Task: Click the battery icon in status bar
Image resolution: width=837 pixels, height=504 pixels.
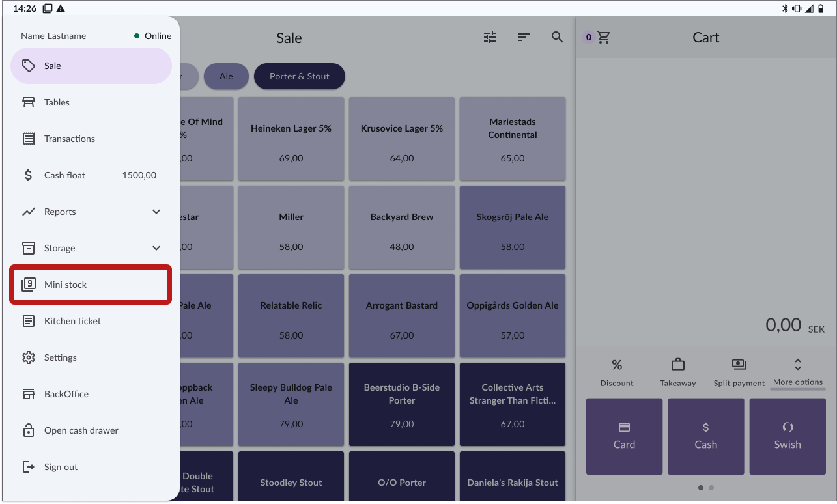Action: pyautogui.click(x=821, y=8)
